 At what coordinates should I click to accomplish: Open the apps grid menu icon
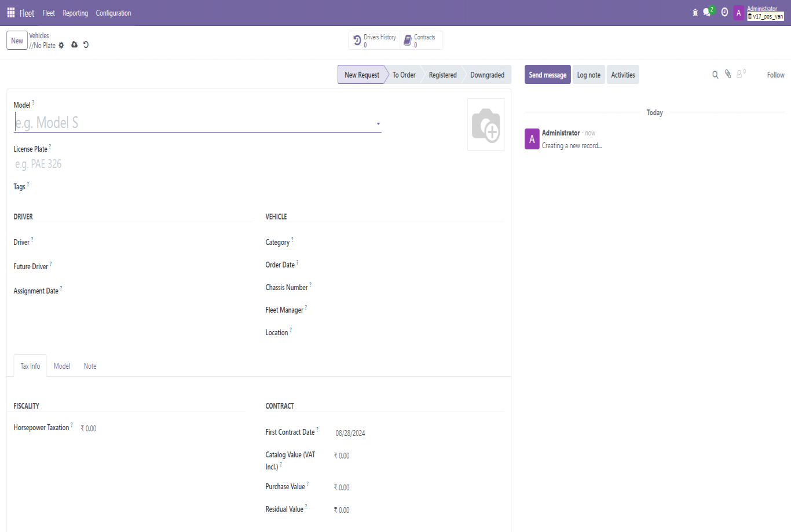coord(10,13)
